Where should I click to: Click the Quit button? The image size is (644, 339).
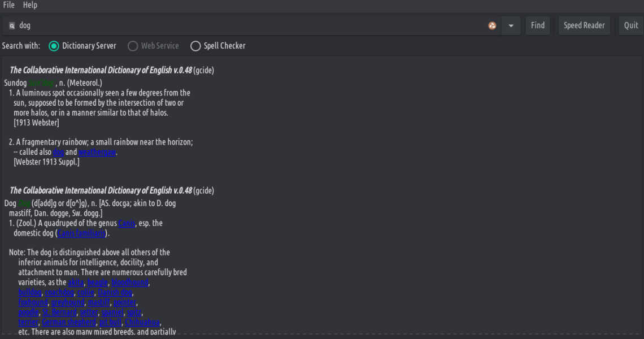tap(631, 25)
